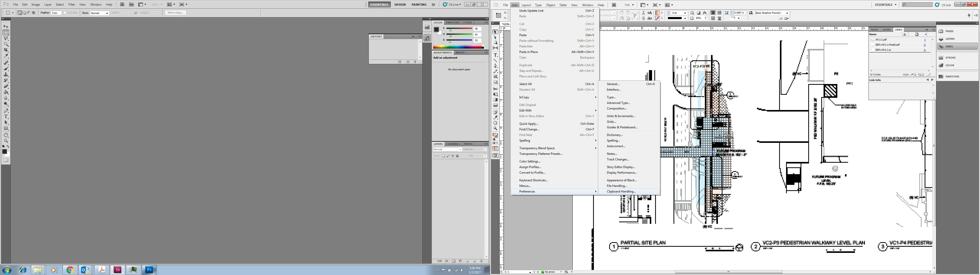Open the Style dropdown set to Normal
The height and width of the screenshot is (275, 980).
pos(99,13)
